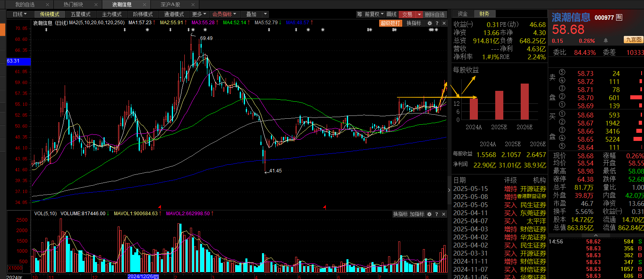Image resolution: width=644 pixels, height=279 pixels.
Task: Collapse the quote details with the up chevron
Action: [x=596, y=235]
